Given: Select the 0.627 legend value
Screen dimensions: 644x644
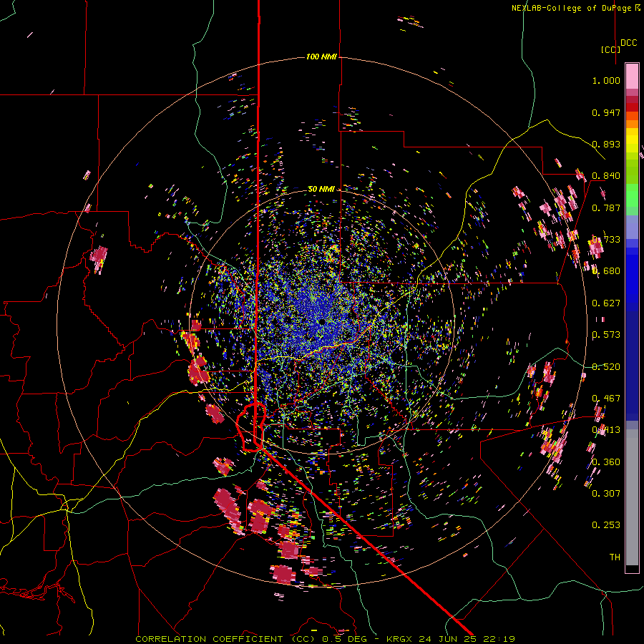Looking at the screenshot, I should 606,303.
